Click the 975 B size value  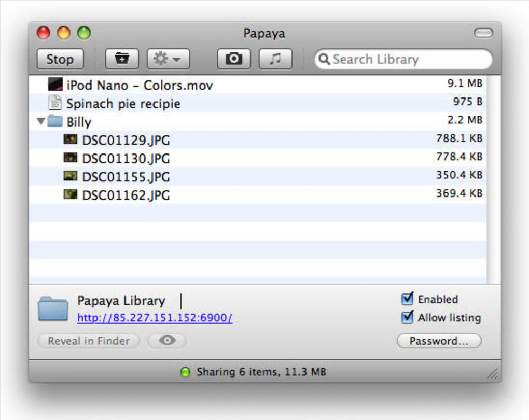tap(468, 102)
